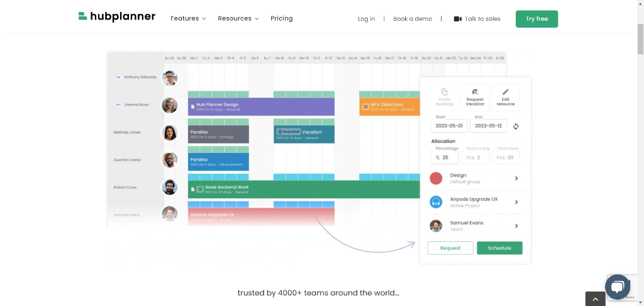Click the list icon on MTV Oldschool
The image size is (644, 306).
[x=365, y=107]
